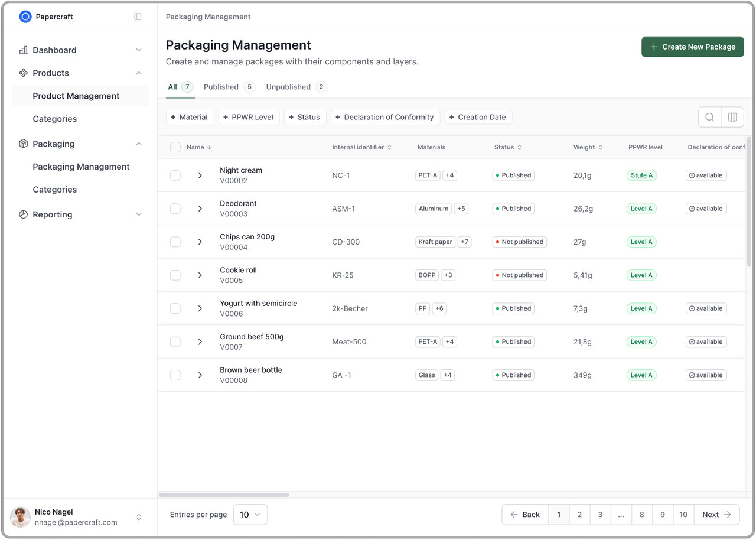Click the Packaging box icon in sidebar
This screenshot has width=756, height=540.
(x=24, y=144)
